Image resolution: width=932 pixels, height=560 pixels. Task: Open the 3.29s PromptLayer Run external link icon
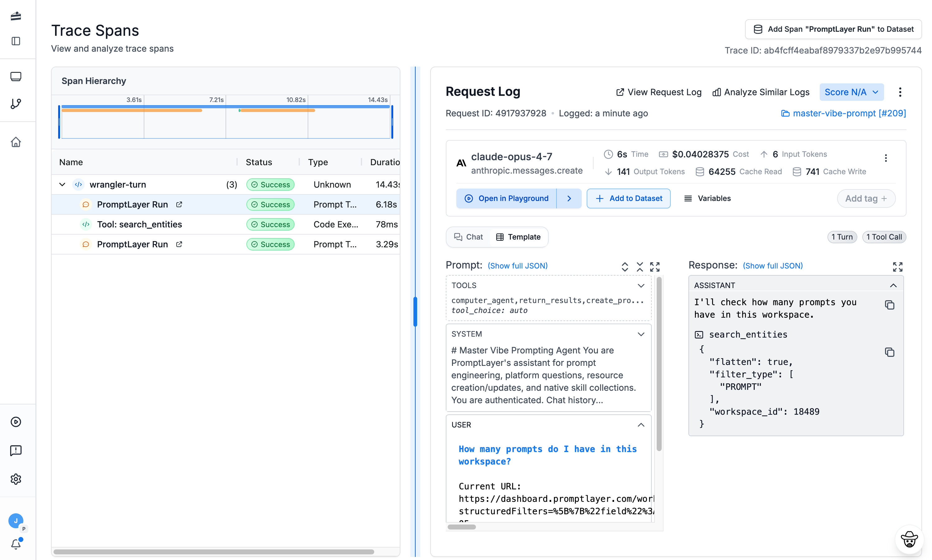[x=179, y=244]
